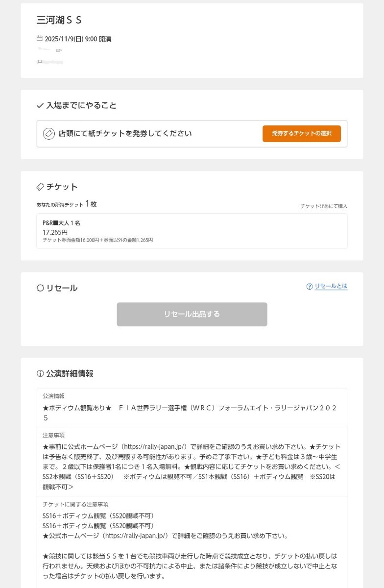Click the circular ticket icon in the paper ticket notice
Screen dimensions: 384x588
tap(49, 134)
